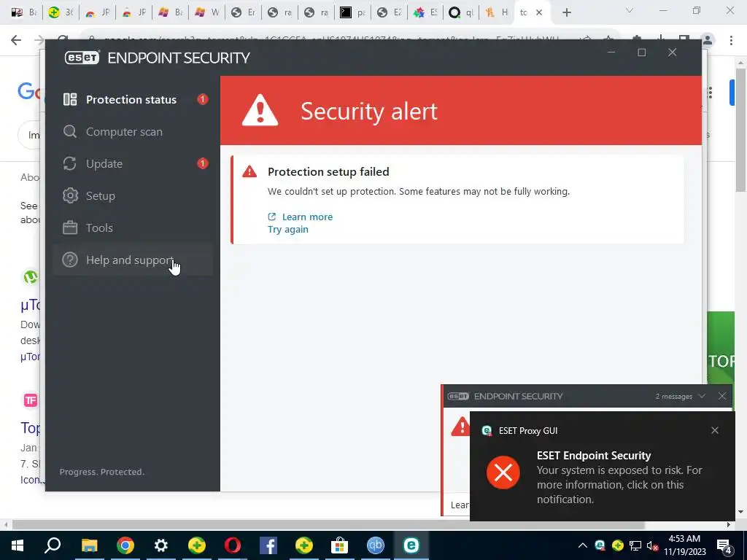Click the ESET icon in system tray
The image size is (747, 560).
click(600, 545)
